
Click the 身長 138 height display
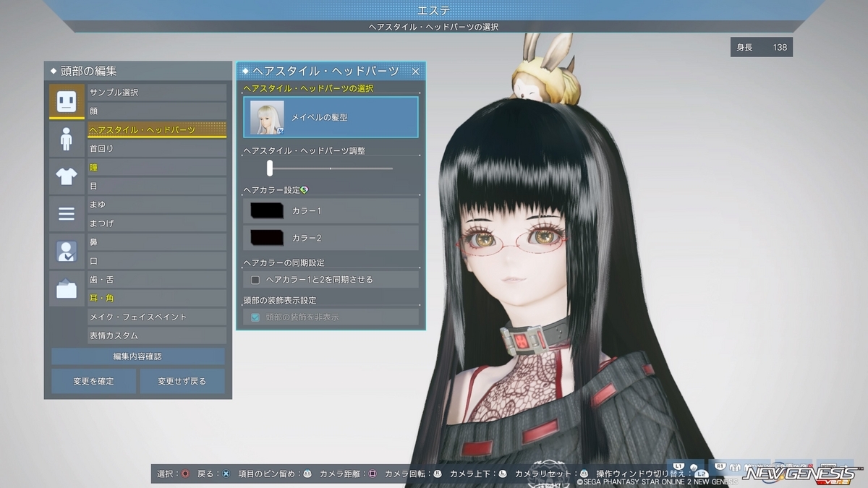[762, 48]
